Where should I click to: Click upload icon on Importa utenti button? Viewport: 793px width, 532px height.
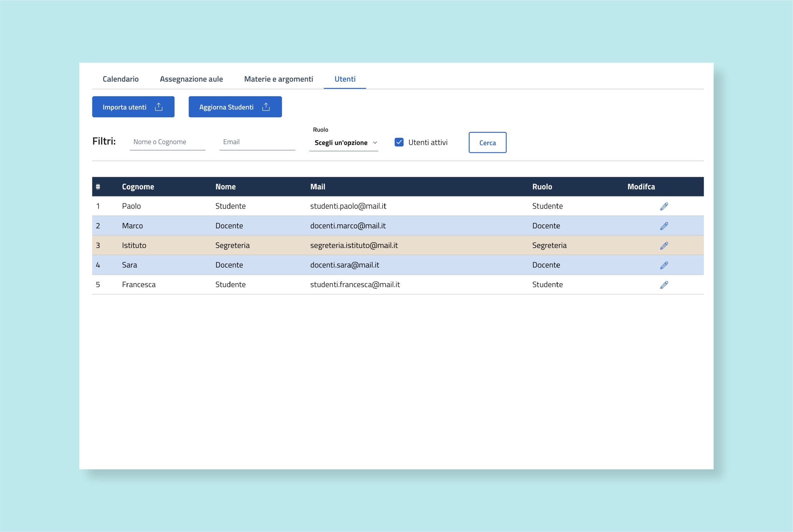pos(159,107)
